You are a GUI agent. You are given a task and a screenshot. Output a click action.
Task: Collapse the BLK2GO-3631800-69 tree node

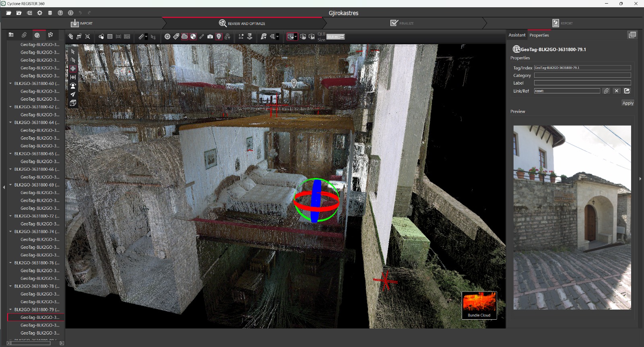10,185
